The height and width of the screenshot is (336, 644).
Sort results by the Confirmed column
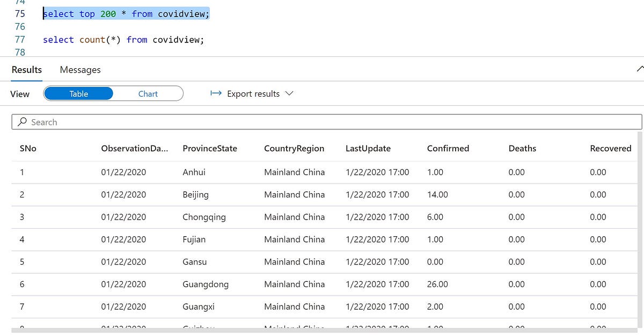coord(448,148)
